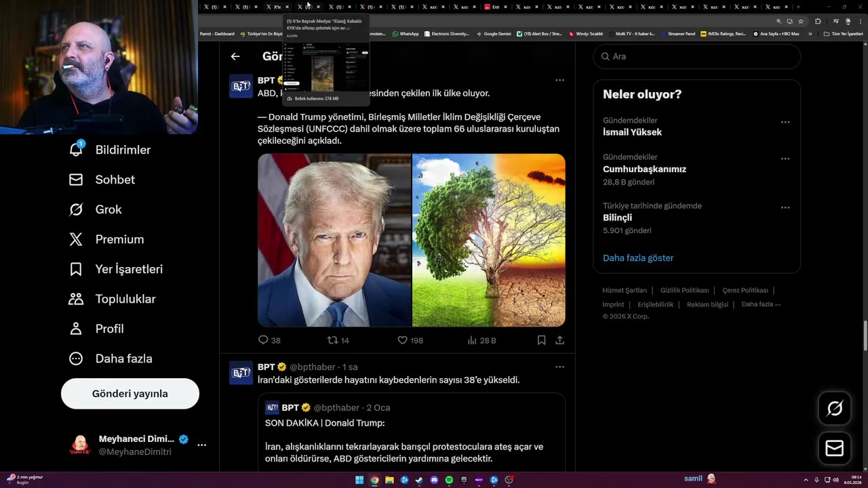Open Google Gemini bookmark
The image size is (868, 488).
tap(494, 33)
